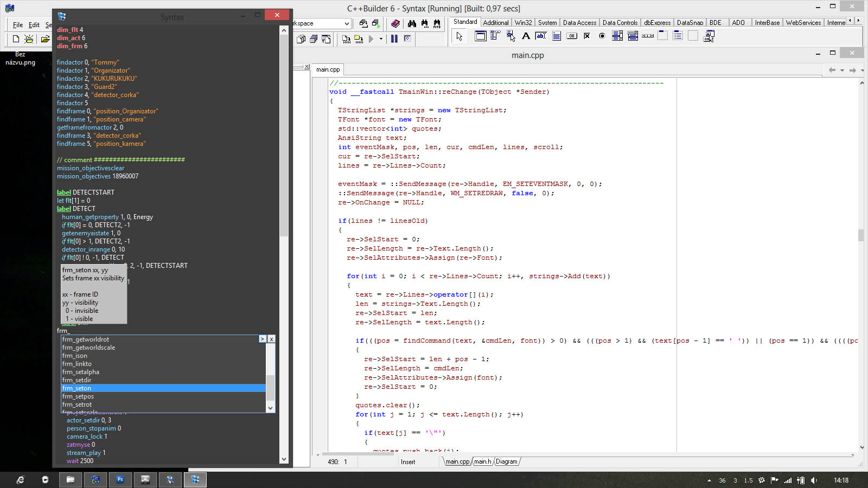Select the Panel component icon

693,36
